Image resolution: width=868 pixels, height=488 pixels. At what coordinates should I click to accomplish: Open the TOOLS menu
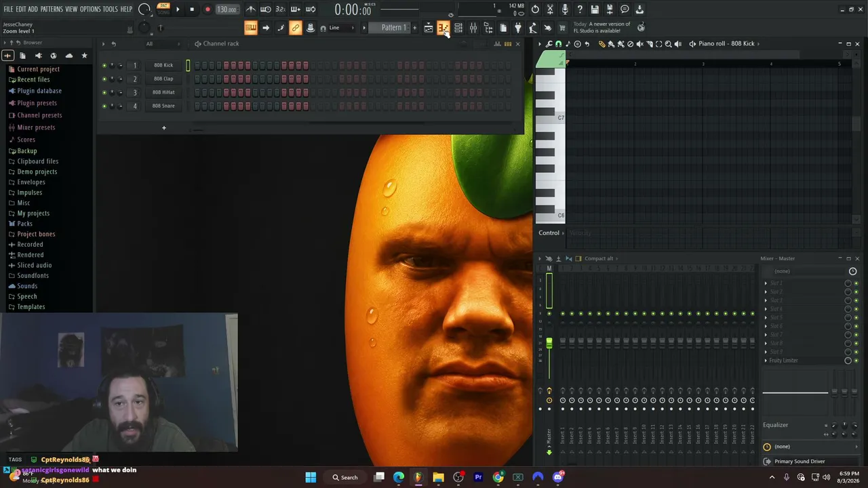pos(111,9)
